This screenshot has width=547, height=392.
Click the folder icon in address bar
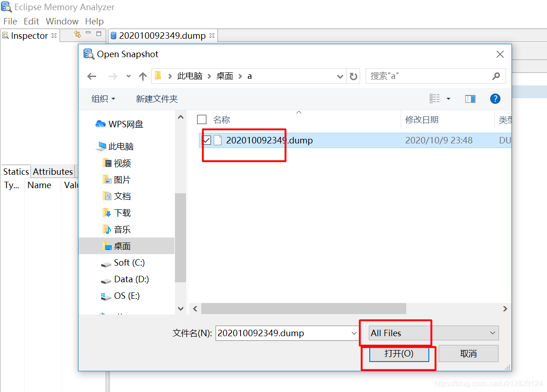[158, 76]
